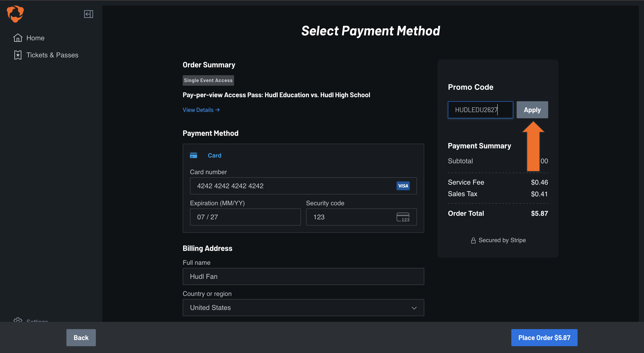Open View Details link

coord(201,110)
